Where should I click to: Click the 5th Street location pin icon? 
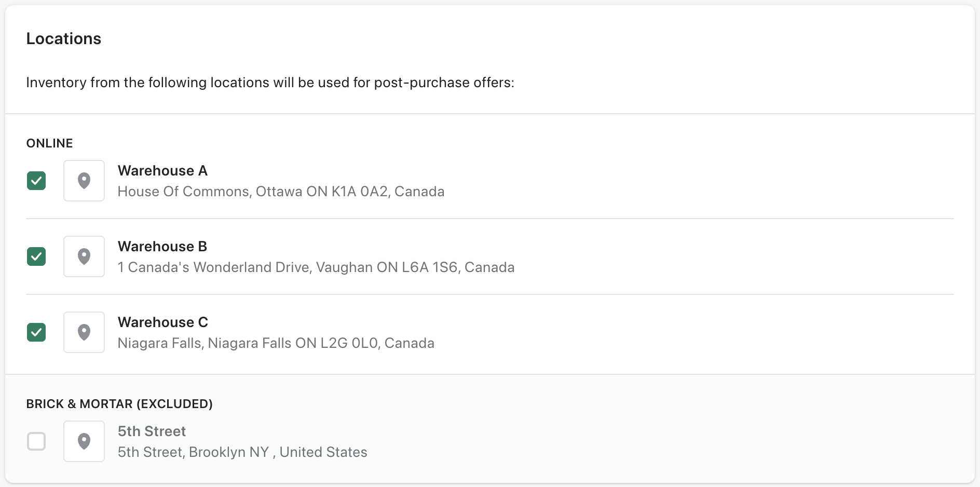tap(84, 441)
